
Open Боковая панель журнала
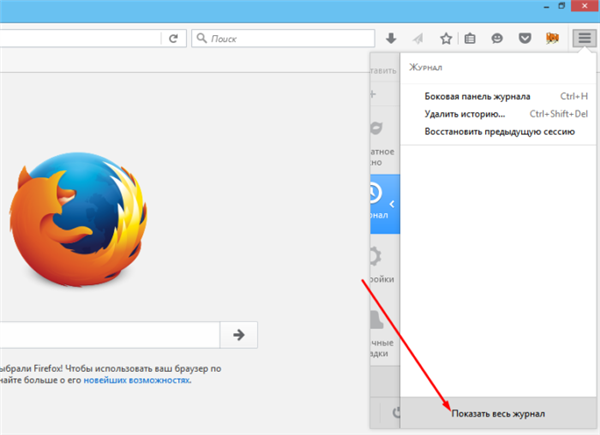tap(498, 96)
